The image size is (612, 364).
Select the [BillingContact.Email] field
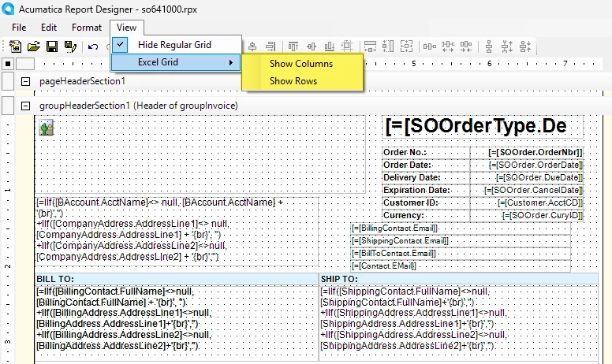pyautogui.click(x=461, y=228)
